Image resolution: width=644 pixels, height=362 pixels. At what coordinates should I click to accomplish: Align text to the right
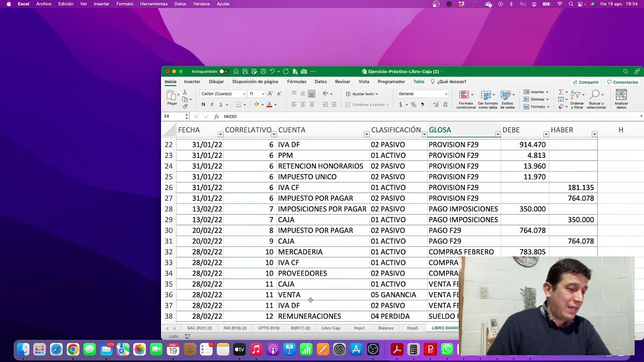(x=311, y=105)
